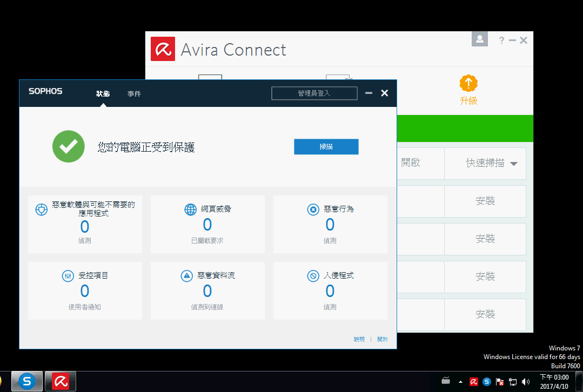Open Avira help question mark

coord(501,40)
